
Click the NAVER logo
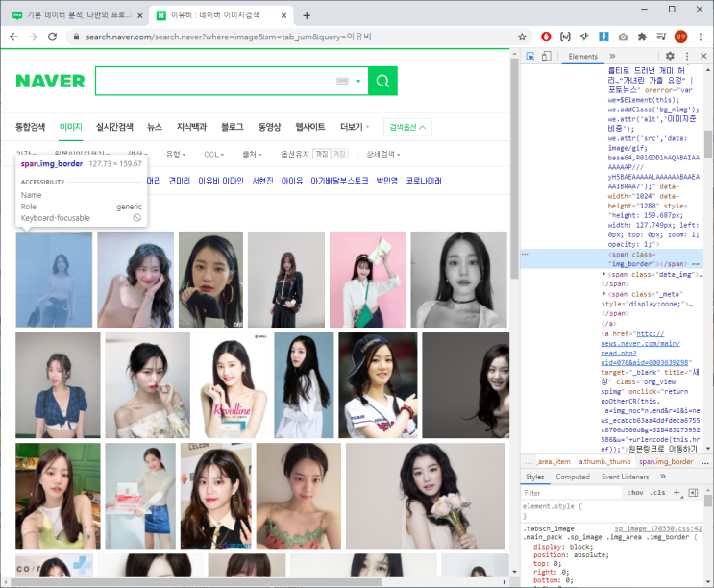(51, 81)
